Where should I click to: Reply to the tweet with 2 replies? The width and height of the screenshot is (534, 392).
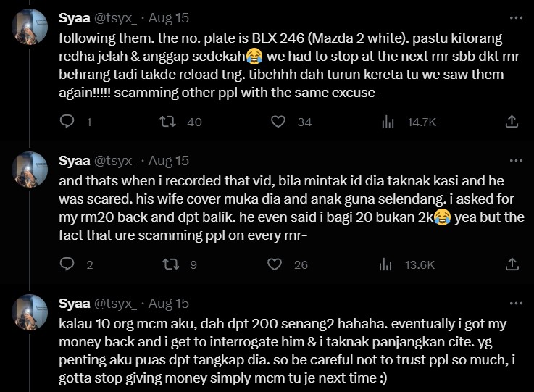point(67,264)
